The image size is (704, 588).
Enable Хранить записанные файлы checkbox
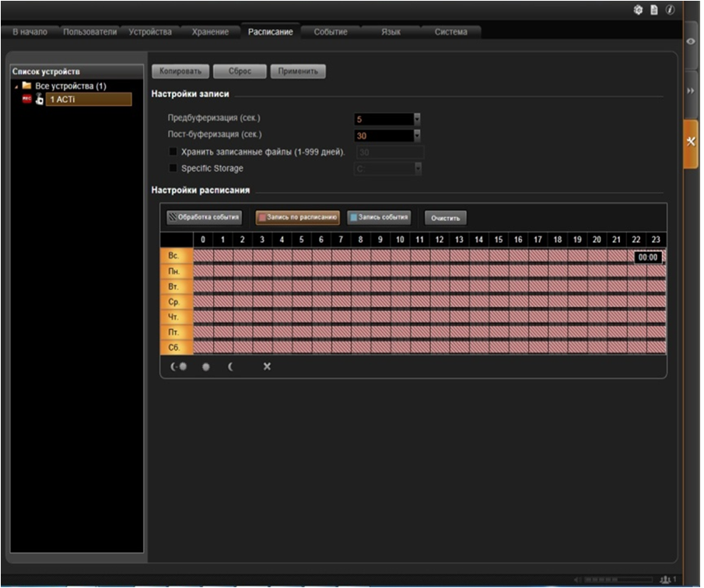173,151
